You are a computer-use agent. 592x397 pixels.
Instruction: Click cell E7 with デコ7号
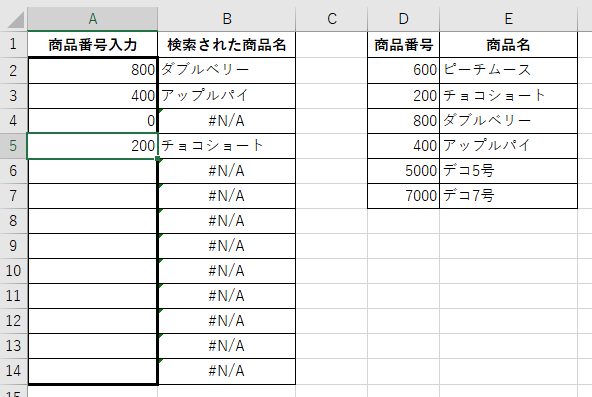pyautogui.click(x=509, y=195)
